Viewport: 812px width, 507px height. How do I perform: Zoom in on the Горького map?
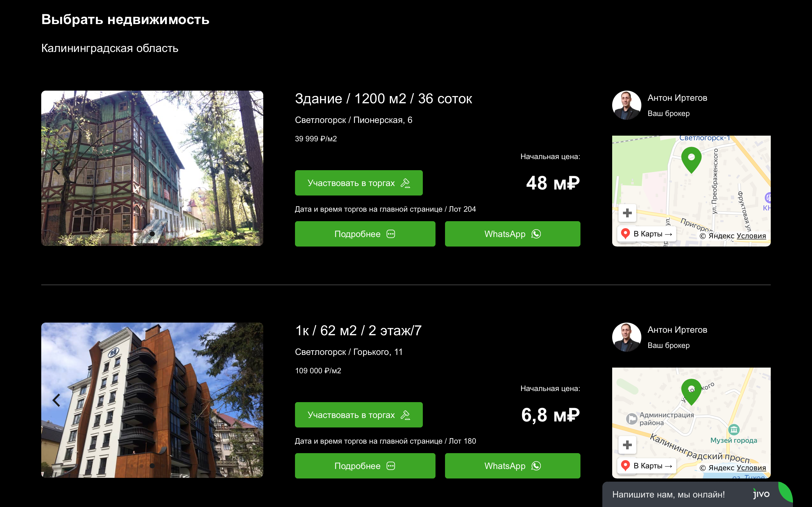pos(627,445)
